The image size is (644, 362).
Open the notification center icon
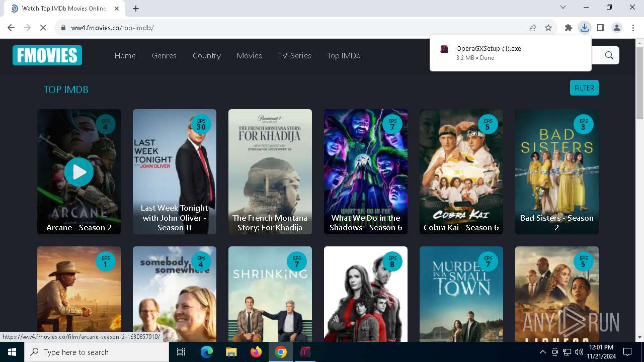[627, 352]
